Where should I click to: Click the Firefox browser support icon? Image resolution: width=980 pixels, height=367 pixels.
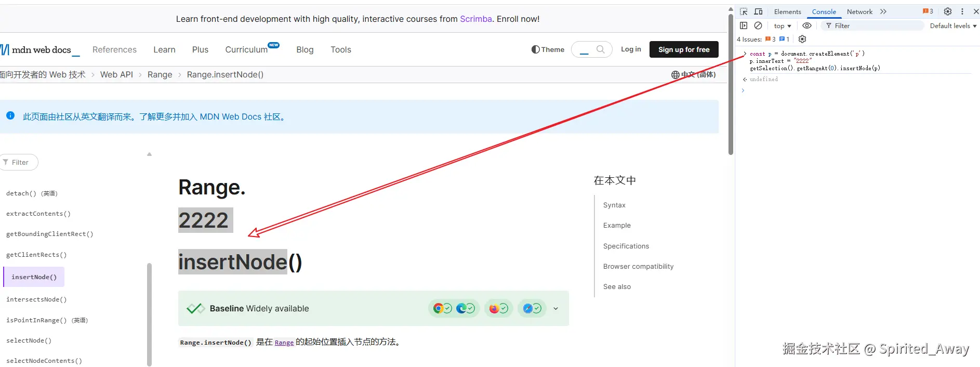[494, 308]
